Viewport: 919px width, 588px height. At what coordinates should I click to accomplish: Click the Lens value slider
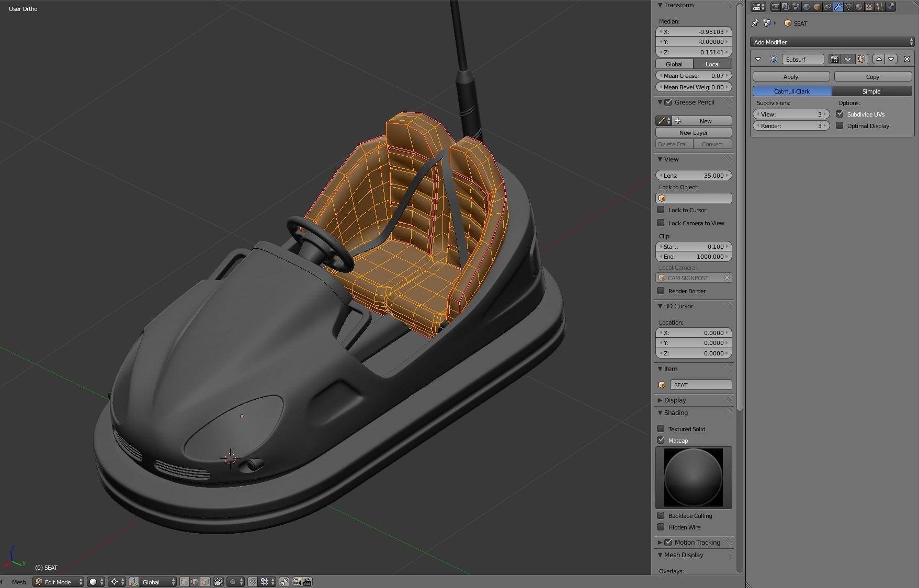click(x=694, y=175)
